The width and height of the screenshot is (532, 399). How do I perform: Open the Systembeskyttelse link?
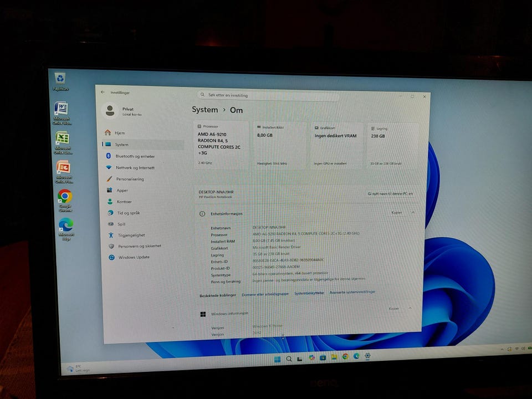[309, 293]
